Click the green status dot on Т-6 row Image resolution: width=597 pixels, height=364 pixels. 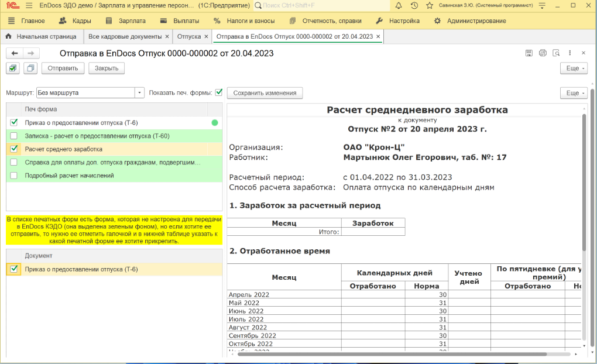[x=215, y=123]
